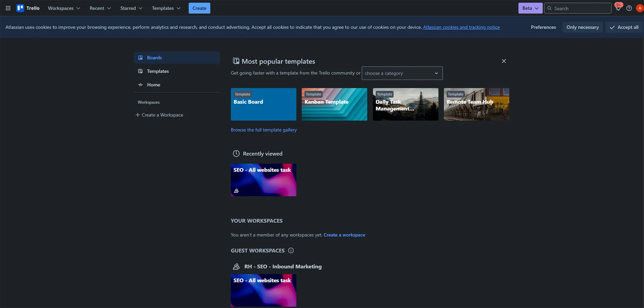This screenshot has width=644, height=308.
Task: Click the templates icon beside Most popular templates
Action: click(x=236, y=61)
